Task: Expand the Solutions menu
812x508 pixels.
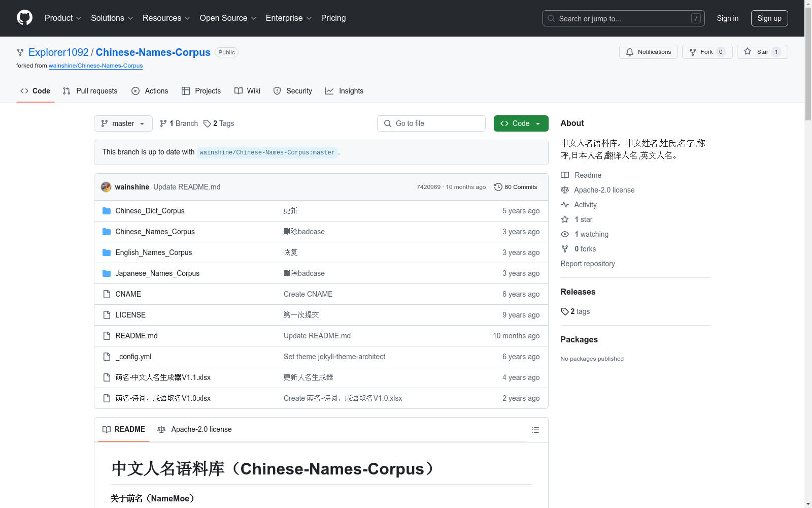Action: click(x=112, y=18)
